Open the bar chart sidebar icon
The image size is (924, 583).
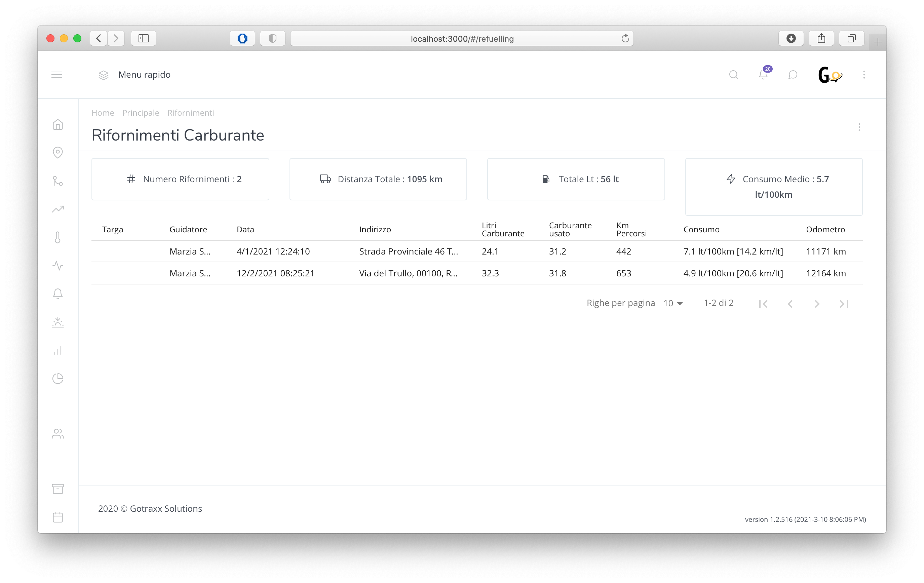click(x=57, y=350)
